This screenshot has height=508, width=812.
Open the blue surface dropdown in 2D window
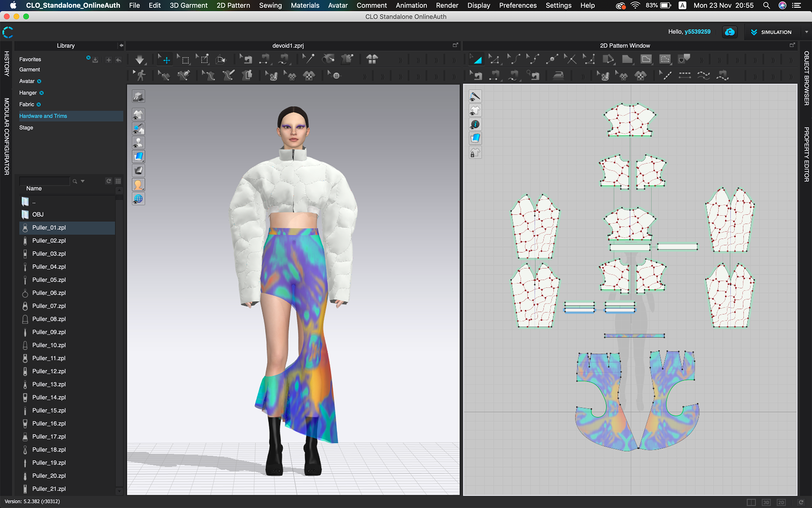tap(475, 138)
